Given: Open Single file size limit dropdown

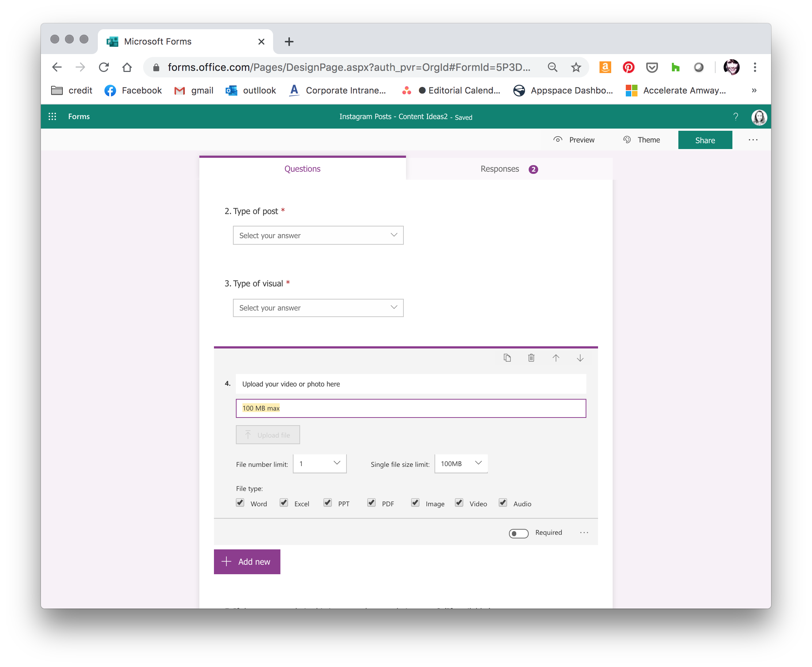Looking at the screenshot, I should tap(461, 464).
